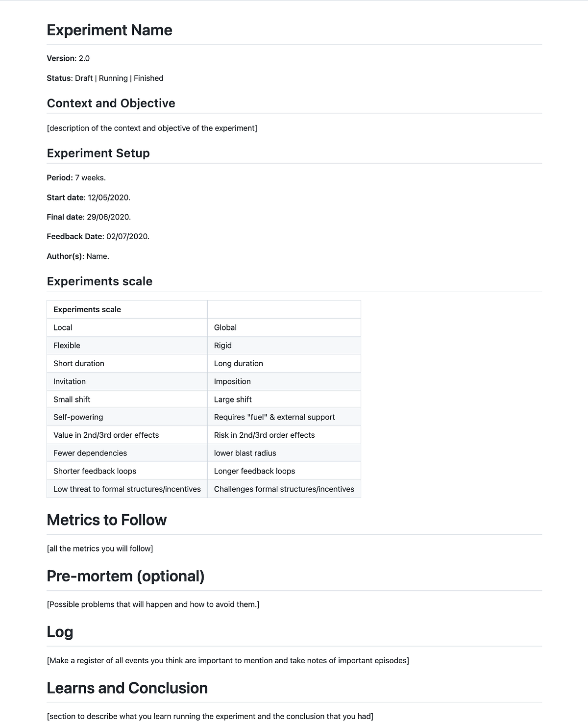Click the lower blast radius cell
The height and width of the screenshot is (725, 588).
(284, 453)
